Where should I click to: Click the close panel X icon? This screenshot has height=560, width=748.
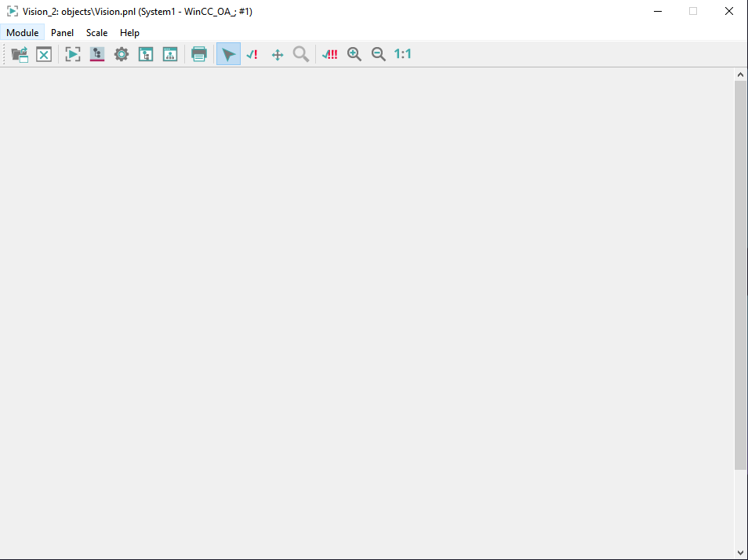click(x=44, y=54)
